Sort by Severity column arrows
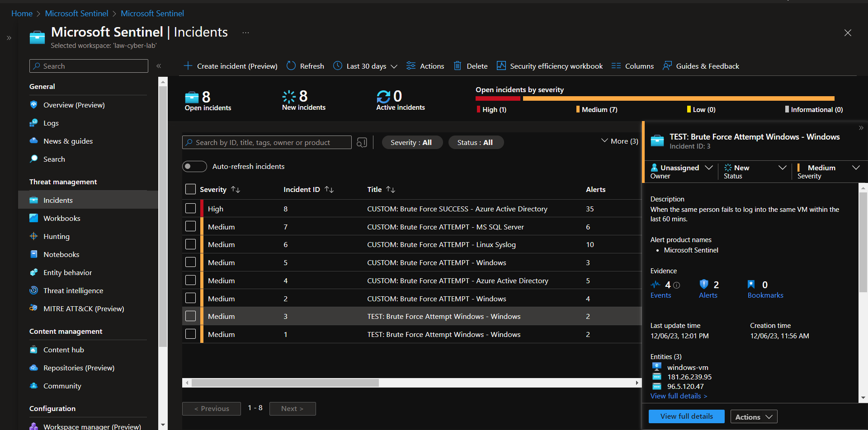Viewport: 868px width, 430px height. coord(236,190)
